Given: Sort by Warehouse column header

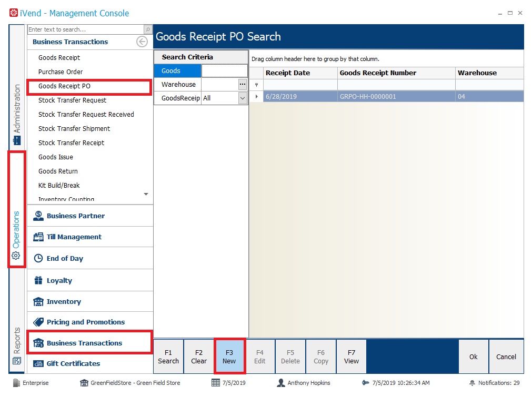Looking at the screenshot, I should pyautogui.click(x=489, y=73).
